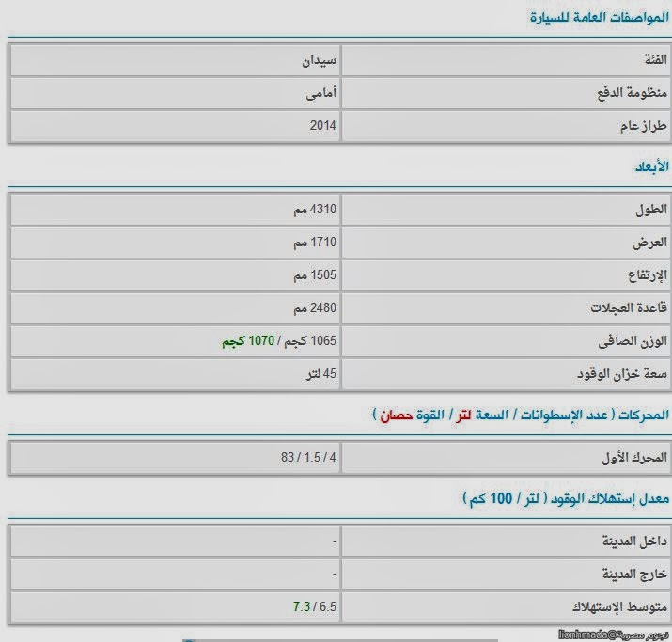Click the watermark text at the bottom
672x642 pixels.
click(611, 635)
